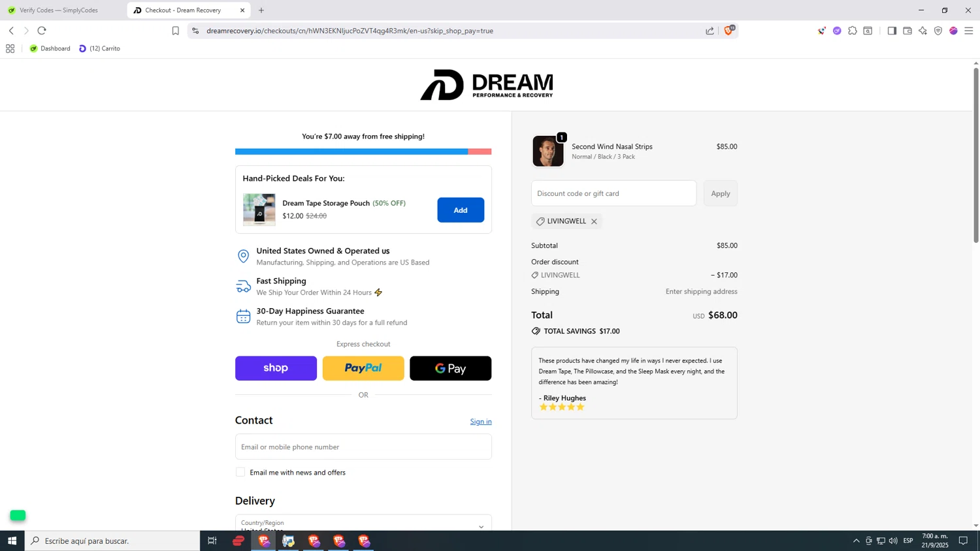Click the Enter shipping address text
Screen dimensions: 980x551
(x=702, y=292)
